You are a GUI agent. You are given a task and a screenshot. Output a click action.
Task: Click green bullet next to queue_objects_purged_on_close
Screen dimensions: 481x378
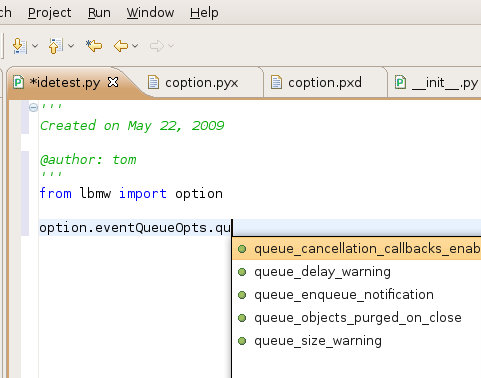(x=242, y=318)
